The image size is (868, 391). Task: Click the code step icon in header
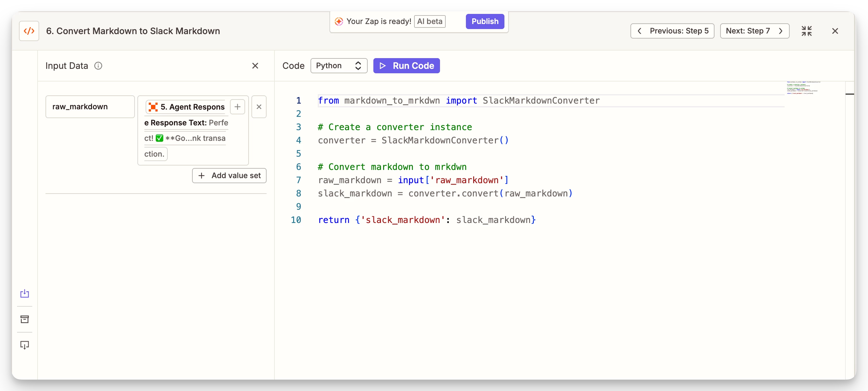(29, 31)
